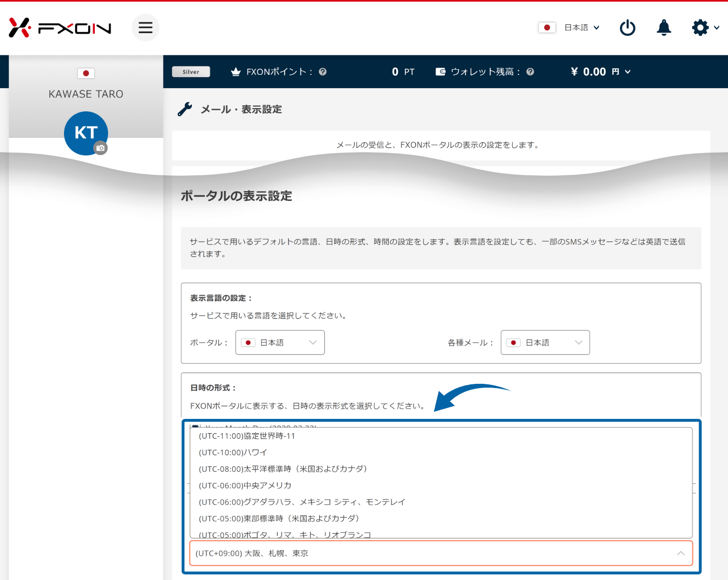The width and height of the screenshot is (728, 580).
Task: Open the ポータル language dropdown
Action: (280, 343)
